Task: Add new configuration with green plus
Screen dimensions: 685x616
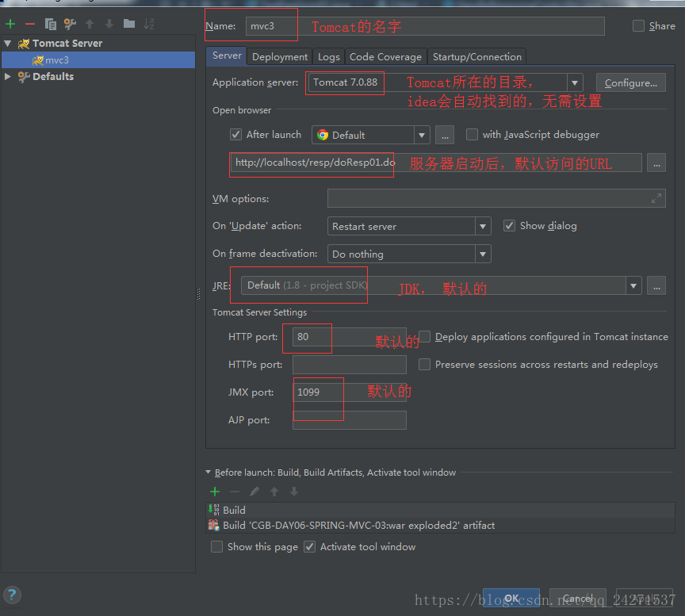Action: pyautogui.click(x=10, y=24)
